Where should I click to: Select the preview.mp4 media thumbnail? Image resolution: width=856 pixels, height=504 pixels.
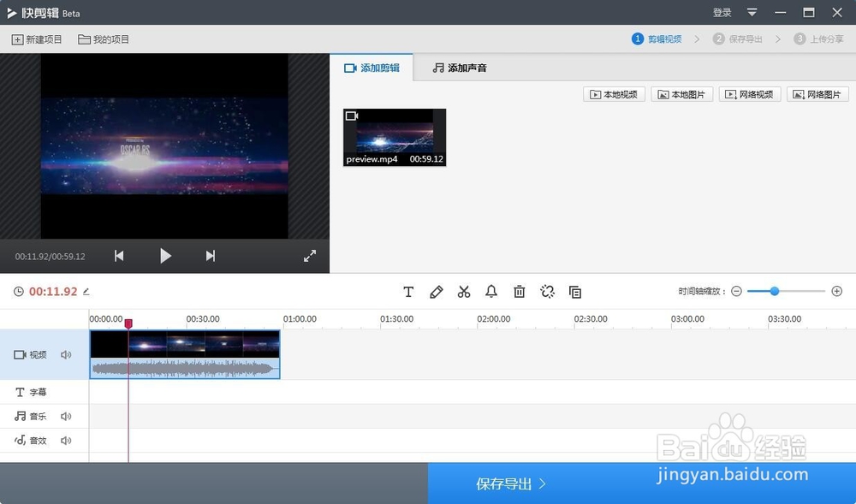[395, 137]
